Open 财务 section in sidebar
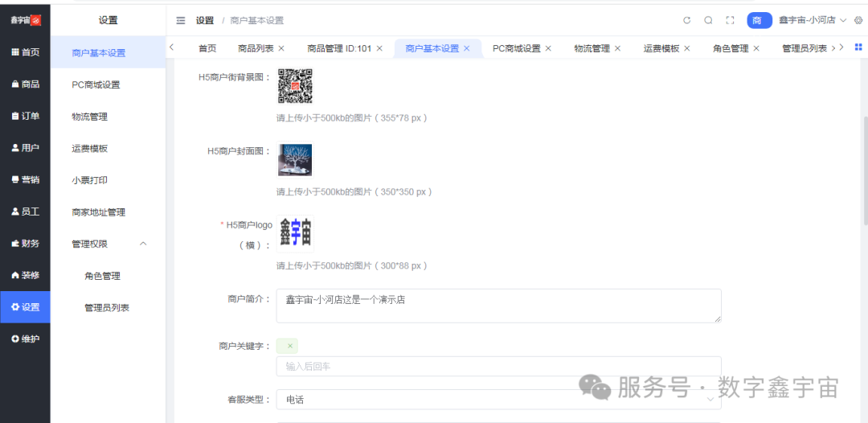 tap(26, 243)
